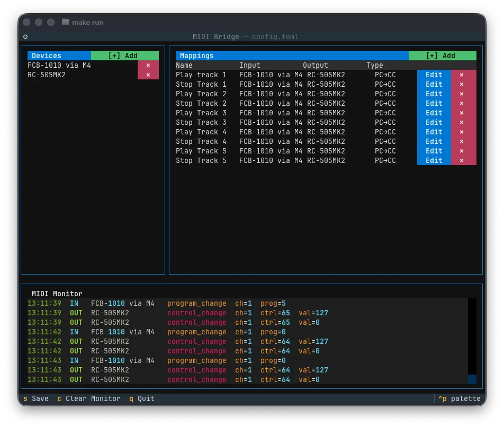Click the Output column header
This screenshot has height=428, width=504.
pyautogui.click(x=316, y=65)
